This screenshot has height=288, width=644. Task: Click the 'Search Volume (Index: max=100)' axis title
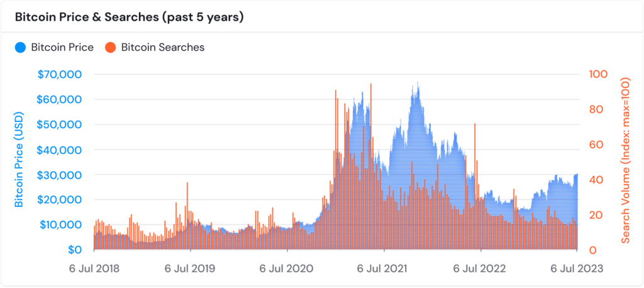[626, 160]
